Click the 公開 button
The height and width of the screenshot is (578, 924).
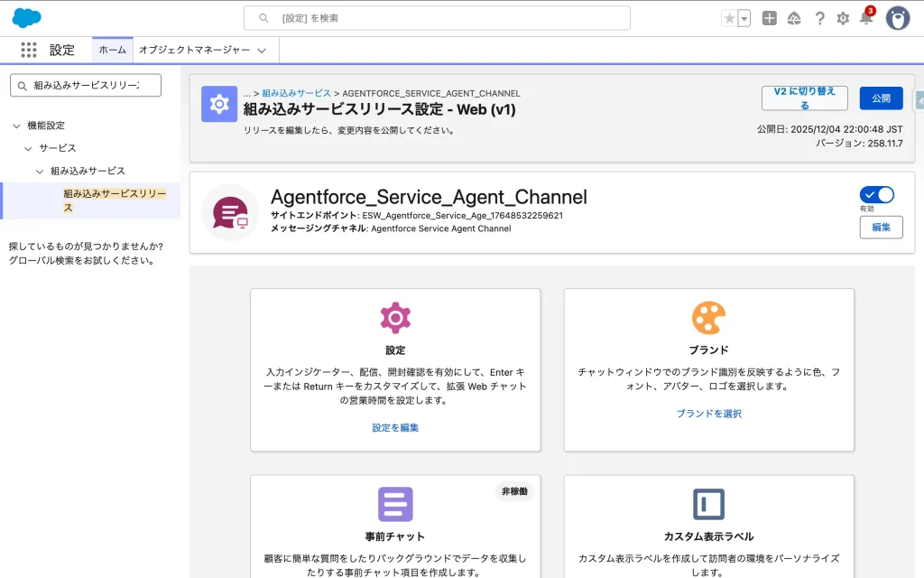point(881,98)
